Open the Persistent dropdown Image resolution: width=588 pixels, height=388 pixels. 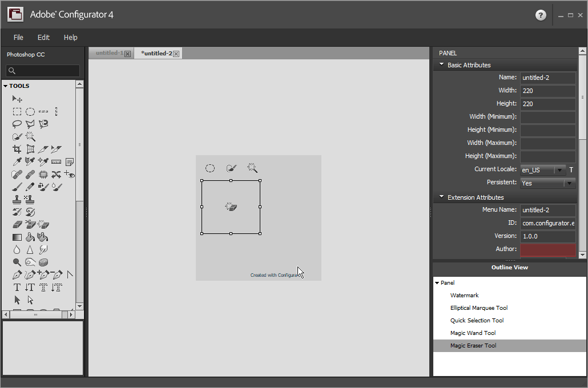(547, 183)
